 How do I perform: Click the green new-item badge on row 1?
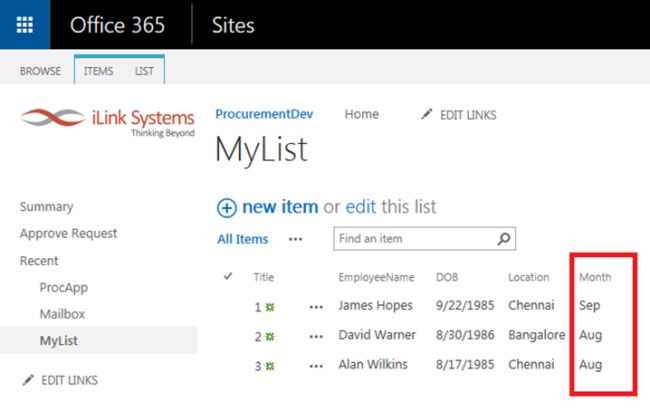point(269,305)
